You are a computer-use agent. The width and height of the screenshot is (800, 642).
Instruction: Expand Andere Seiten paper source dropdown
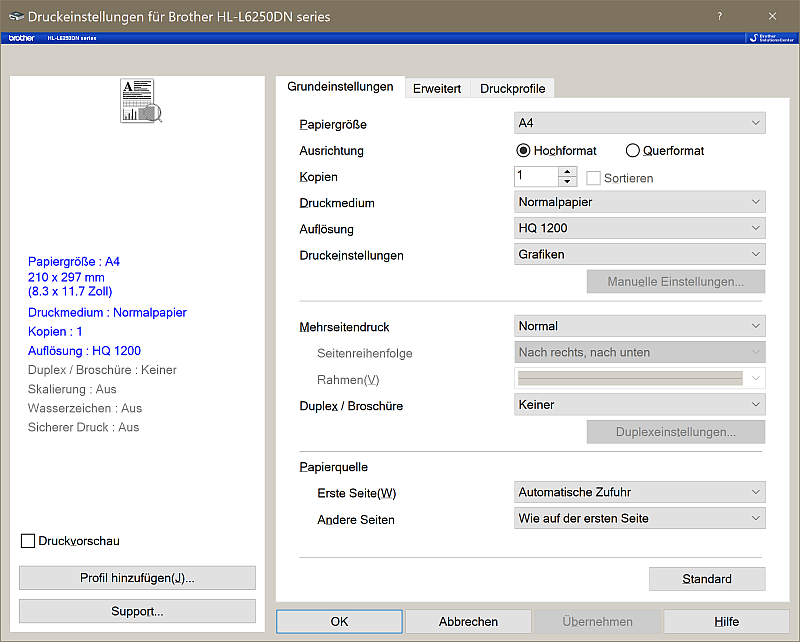tap(639, 518)
